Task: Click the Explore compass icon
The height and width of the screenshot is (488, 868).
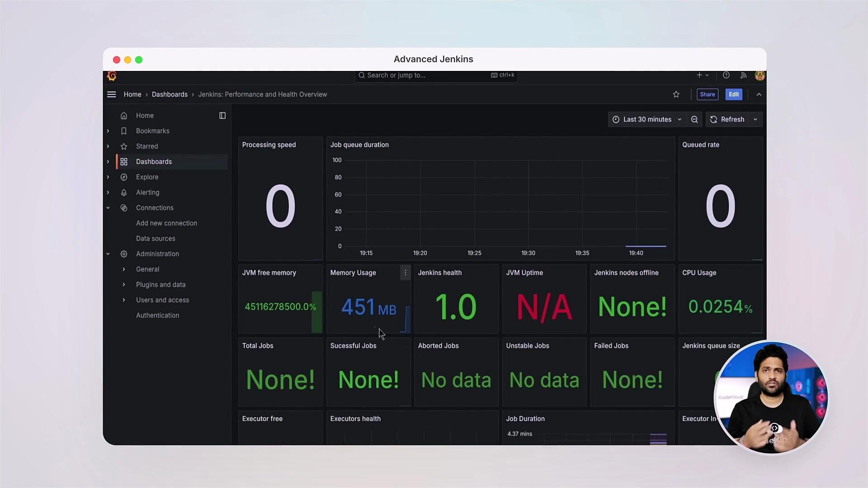Action: (124, 177)
